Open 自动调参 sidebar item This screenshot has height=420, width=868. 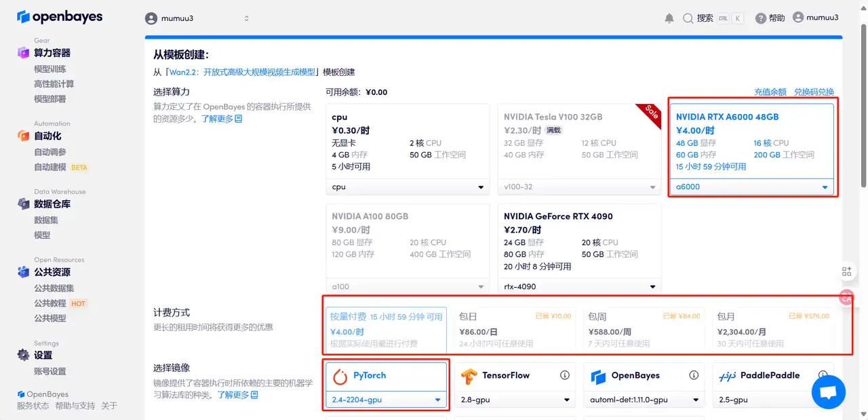(x=50, y=152)
